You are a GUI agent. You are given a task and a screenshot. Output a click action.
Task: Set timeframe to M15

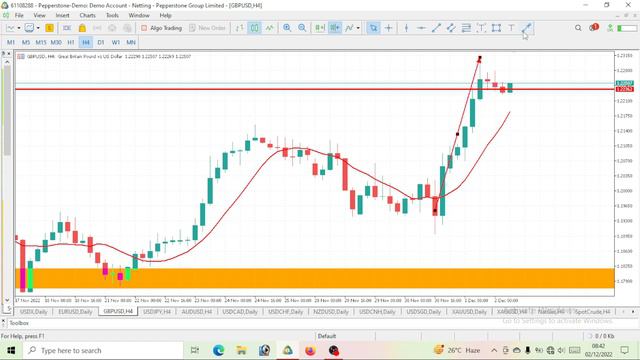pos(41,42)
